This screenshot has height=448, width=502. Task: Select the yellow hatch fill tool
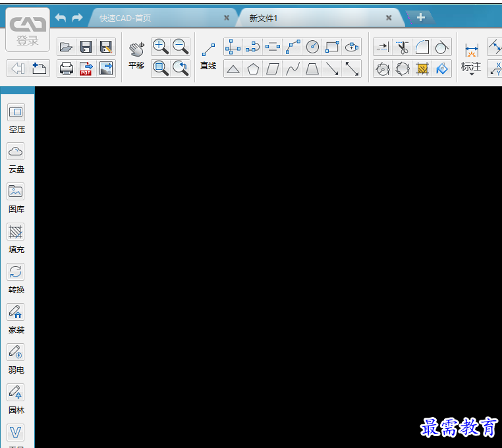[422, 69]
